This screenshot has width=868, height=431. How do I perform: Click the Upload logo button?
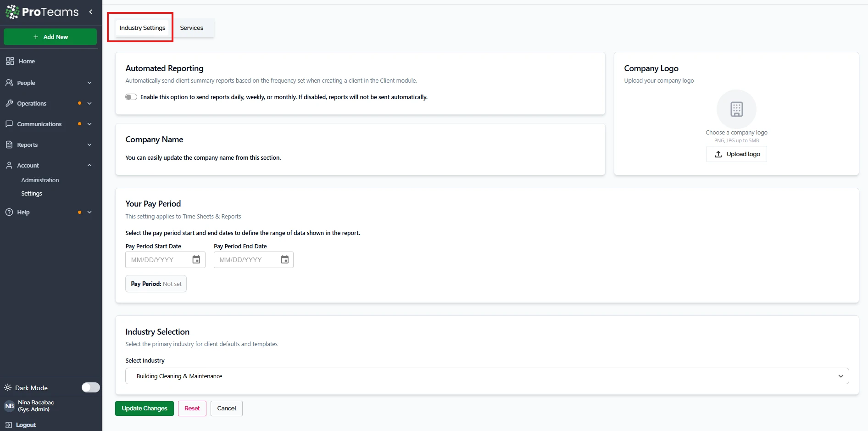(736, 154)
